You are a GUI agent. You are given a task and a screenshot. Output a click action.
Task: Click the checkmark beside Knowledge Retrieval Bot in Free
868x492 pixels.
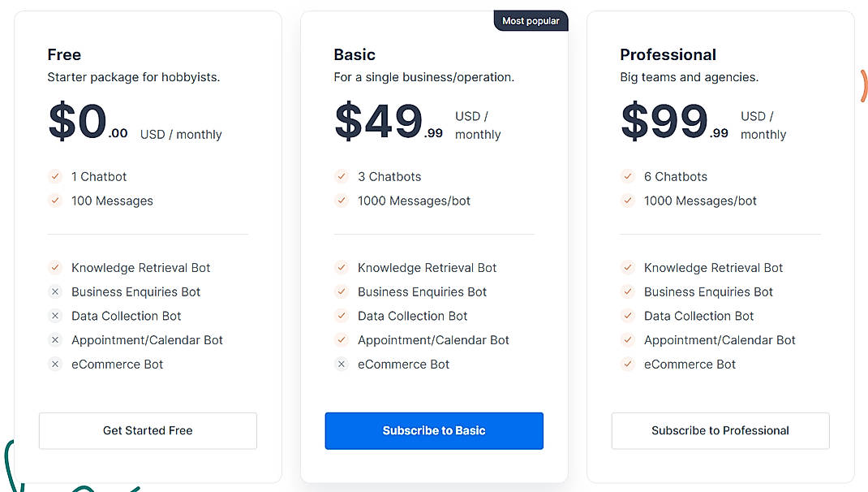pos(55,267)
